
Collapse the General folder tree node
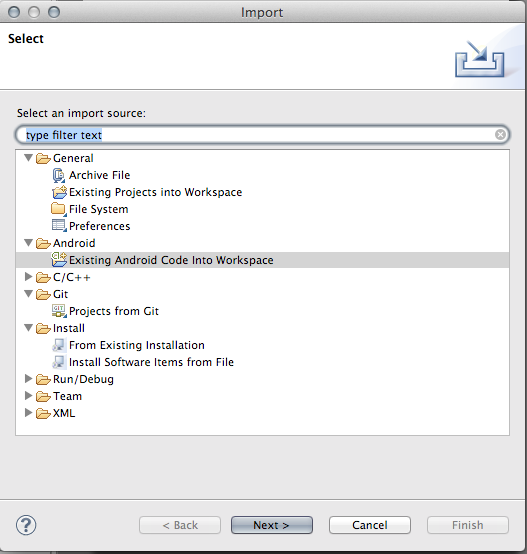pyautogui.click(x=29, y=158)
